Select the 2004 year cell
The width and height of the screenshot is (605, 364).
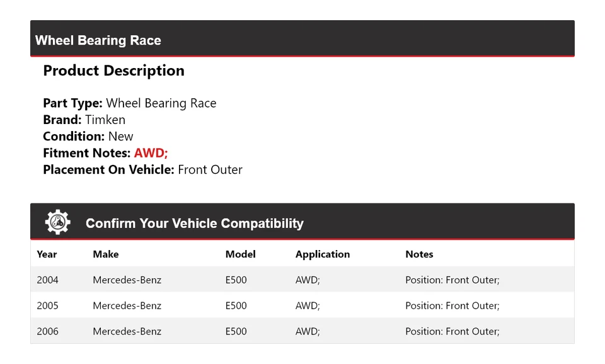[47, 280]
